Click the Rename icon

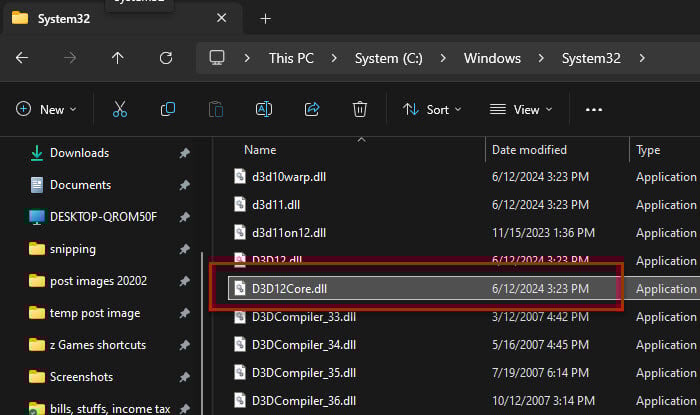(x=264, y=109)
